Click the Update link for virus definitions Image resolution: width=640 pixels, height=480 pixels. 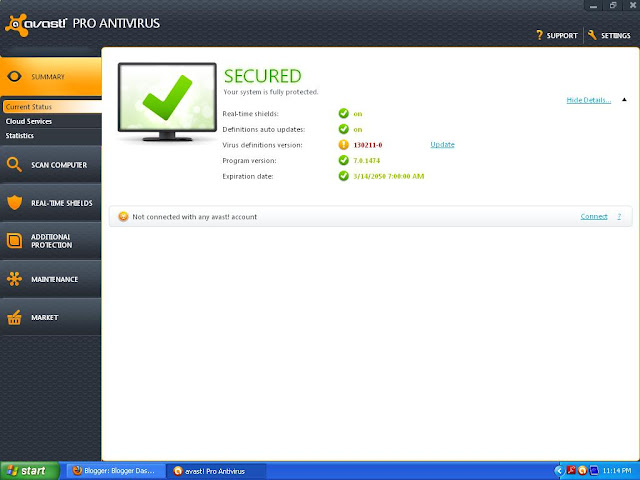pyautogui.click(x=442, y=144)
